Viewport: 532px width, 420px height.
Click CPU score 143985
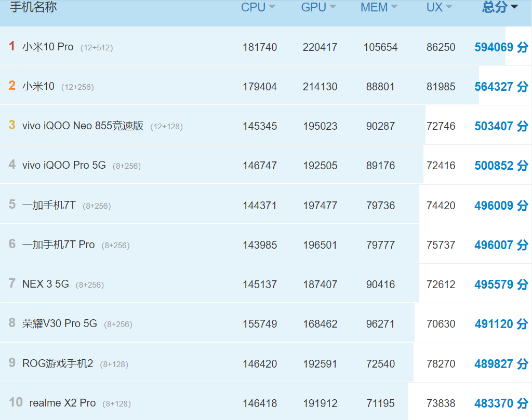tap(260, 245)
